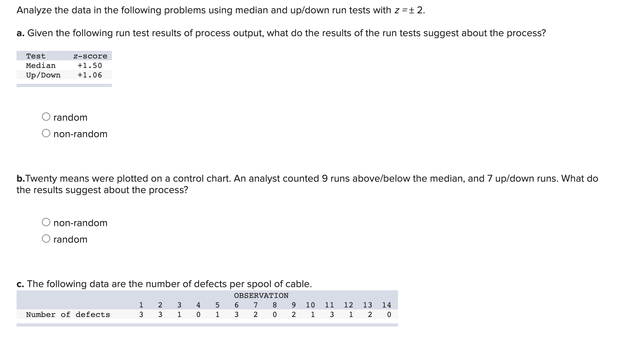Click the z-score column header

[x=90, y=56]
